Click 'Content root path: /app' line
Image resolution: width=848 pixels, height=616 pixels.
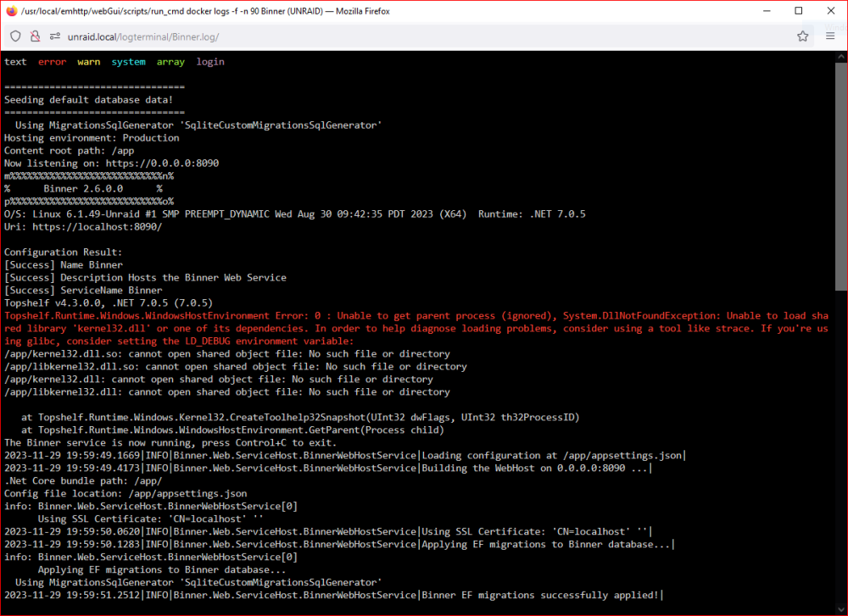click(69, 151)
